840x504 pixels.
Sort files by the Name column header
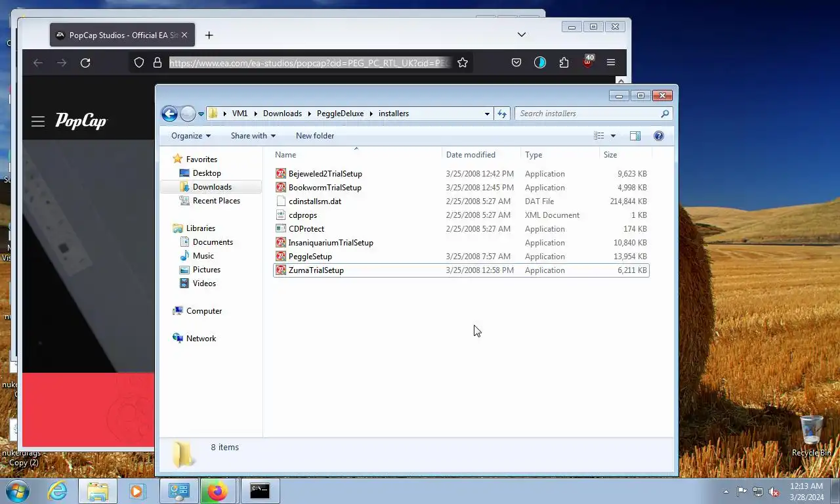pos(358,155)
